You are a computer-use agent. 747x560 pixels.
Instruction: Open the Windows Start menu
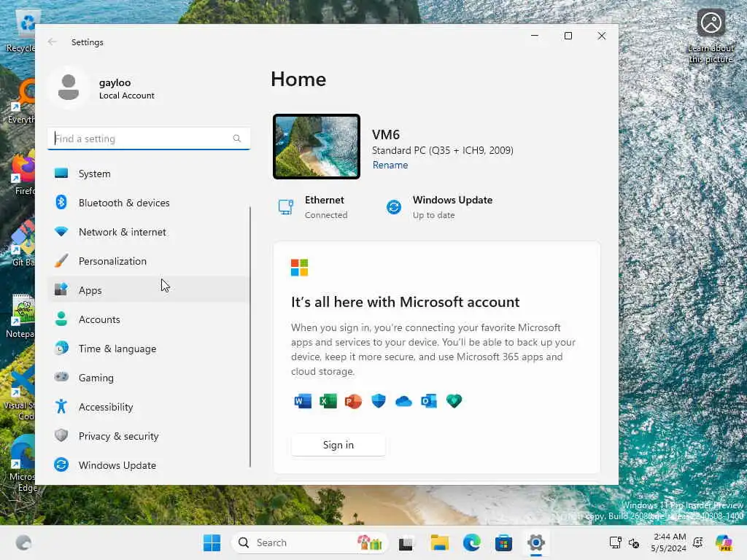(212, 542)
